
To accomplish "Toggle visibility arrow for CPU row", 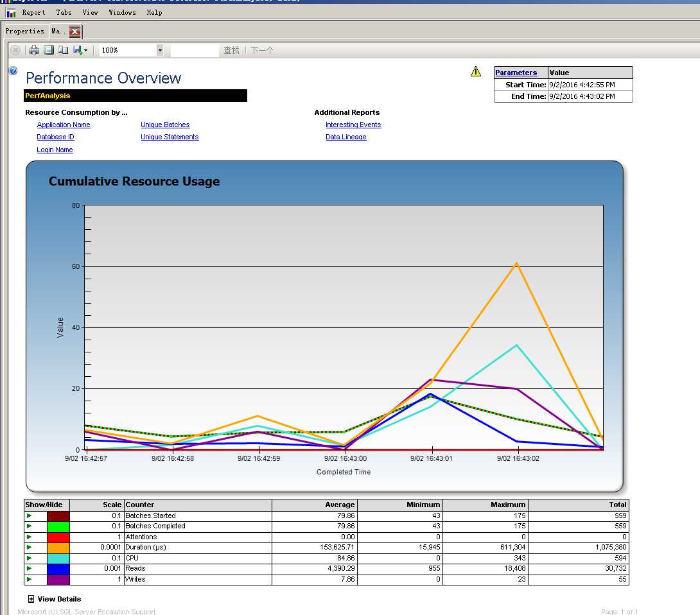I will coord(30,559).
